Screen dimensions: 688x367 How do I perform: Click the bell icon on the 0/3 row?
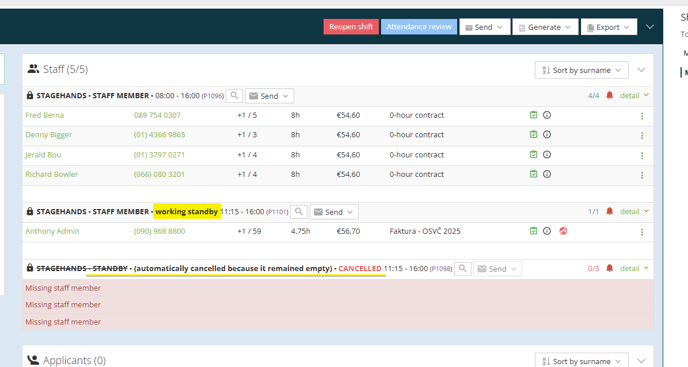(x=609, y=268)
